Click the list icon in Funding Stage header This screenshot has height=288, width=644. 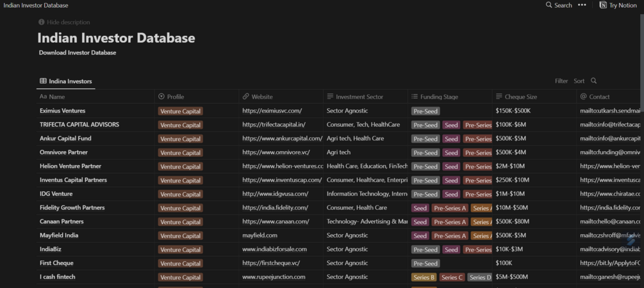tap(415, 97)
